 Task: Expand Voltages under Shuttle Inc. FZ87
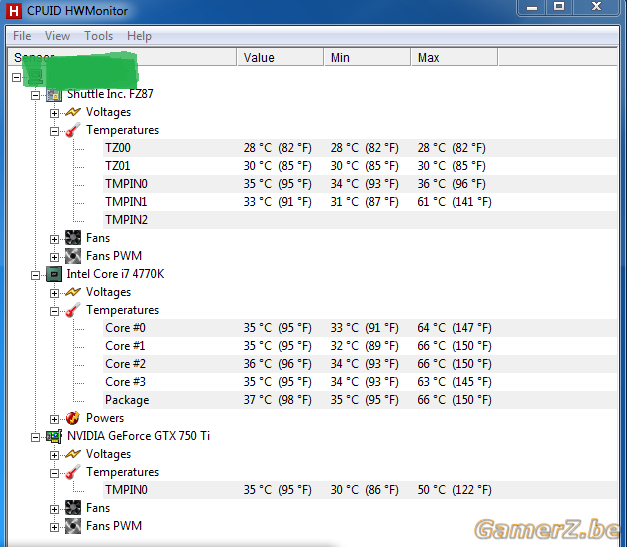point(54,113)
